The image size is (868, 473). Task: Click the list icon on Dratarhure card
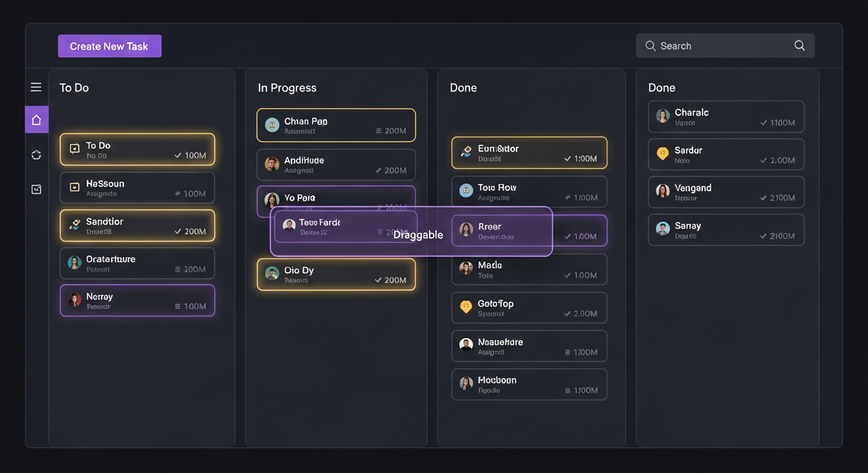[x=178, y=269]
